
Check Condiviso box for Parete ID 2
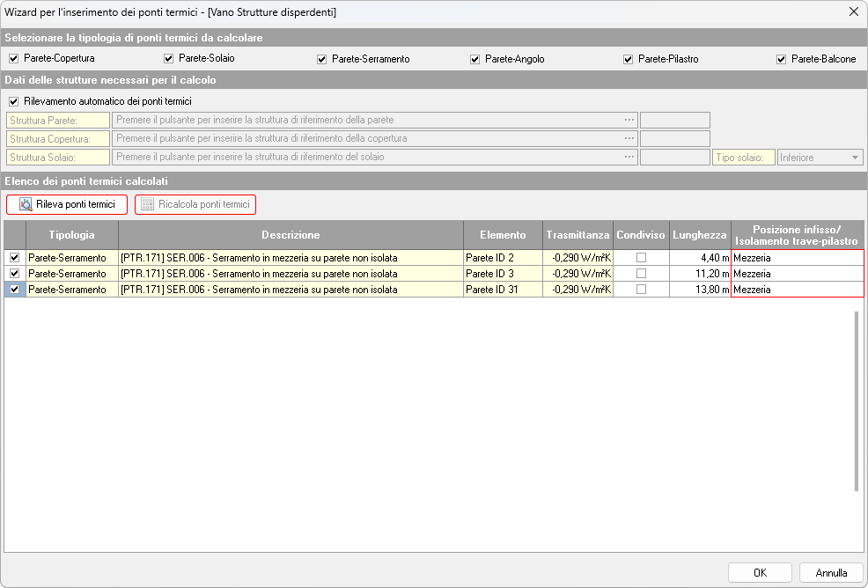641,258
